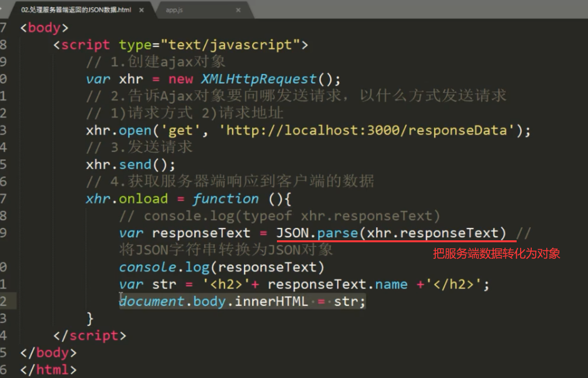Click the closing </html> tag
Screen dimensions: 588x378
pos(48,370)
